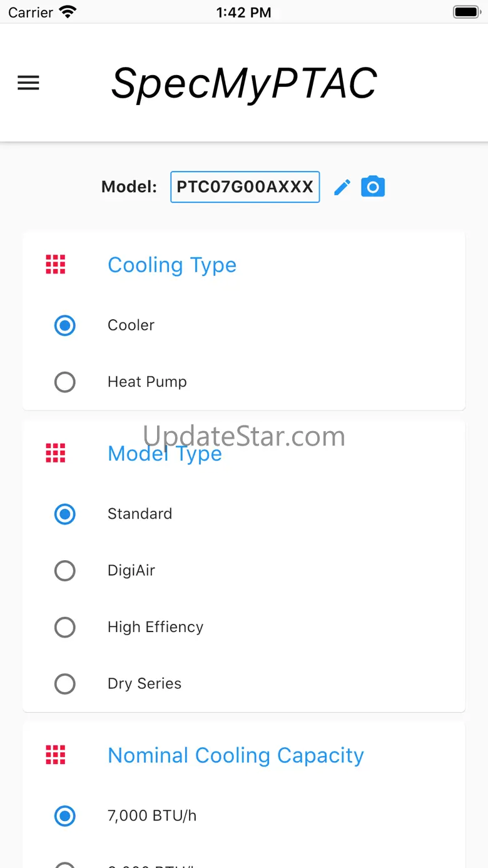
Task: Open the camera scan icon
Action: point(373,186)
